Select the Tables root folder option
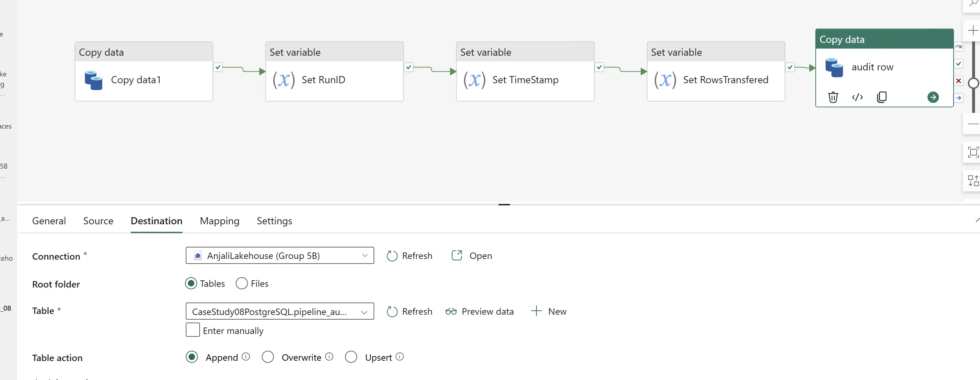Viewport: 980px width, 380px height. 191,283
